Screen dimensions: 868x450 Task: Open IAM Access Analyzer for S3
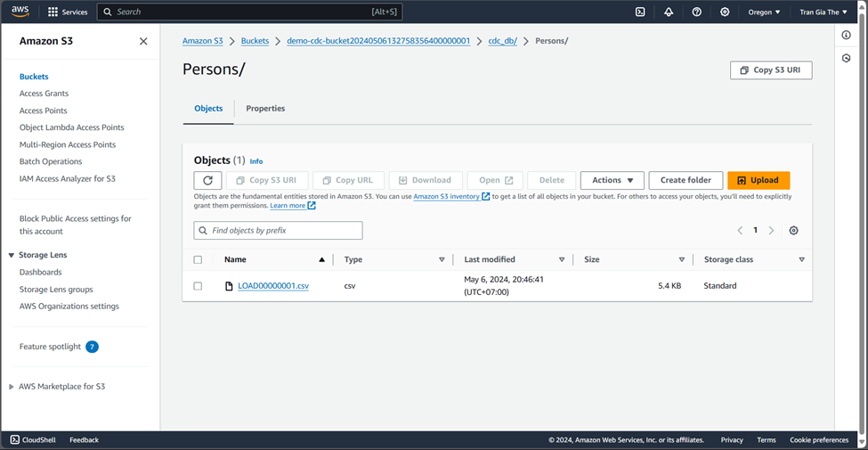[68, 179]
